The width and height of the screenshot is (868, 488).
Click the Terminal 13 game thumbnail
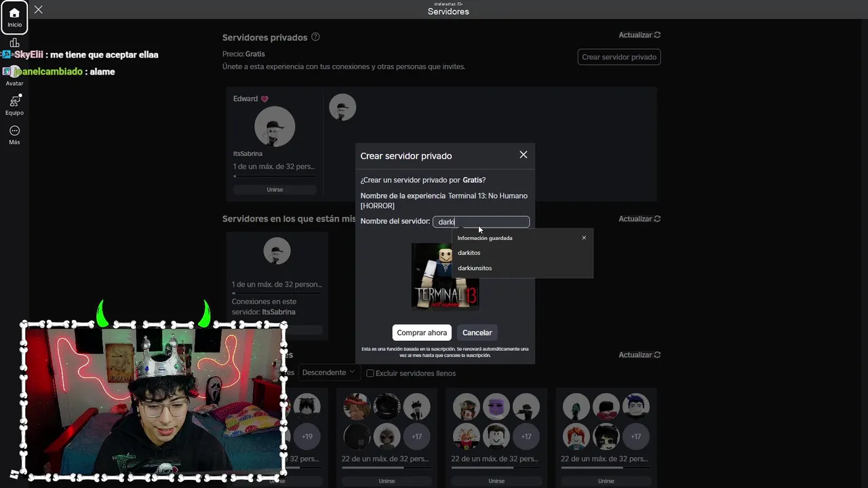[x=446, y=277]
